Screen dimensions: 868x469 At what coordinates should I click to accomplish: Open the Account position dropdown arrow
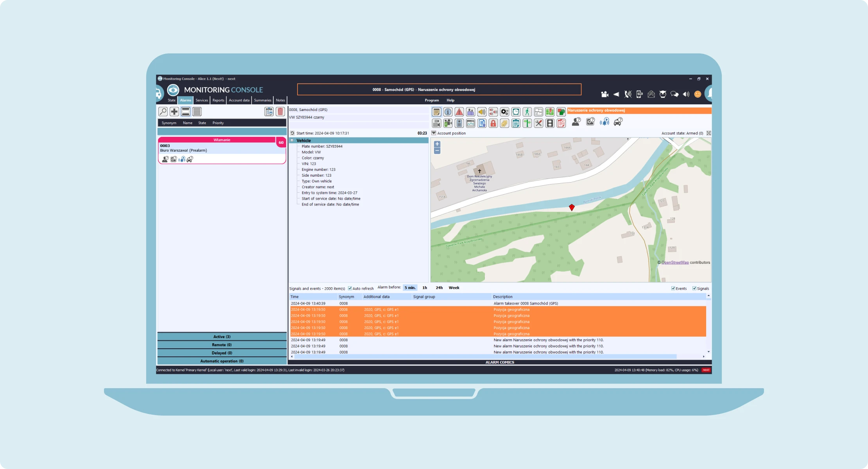[x=434, y=133]
